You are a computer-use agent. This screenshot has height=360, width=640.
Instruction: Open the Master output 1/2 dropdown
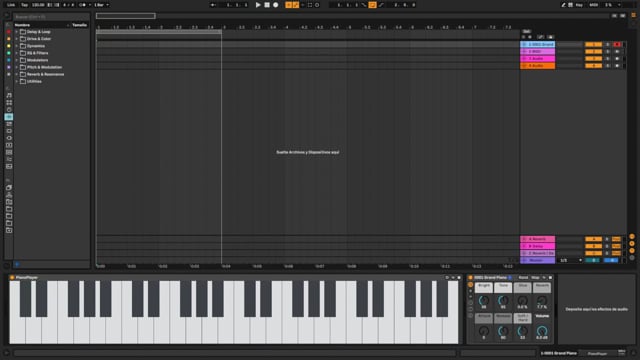click(570, 260)
